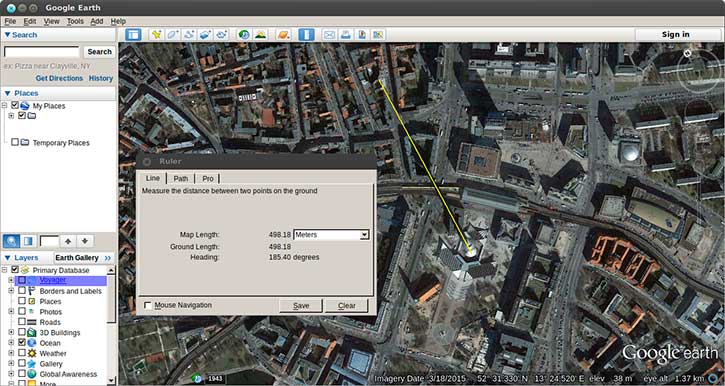
Task: Open the Meters unit dropdown
Action: [331, 235]
